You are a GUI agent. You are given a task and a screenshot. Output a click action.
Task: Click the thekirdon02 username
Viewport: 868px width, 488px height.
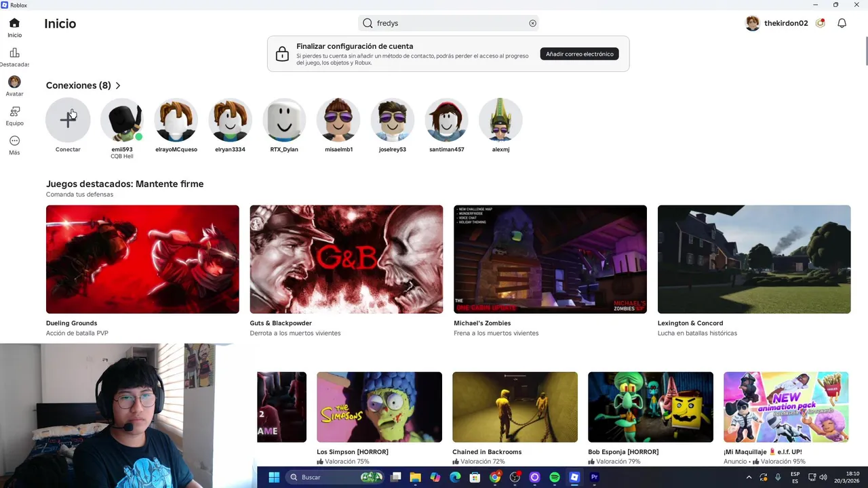(786, 23)
